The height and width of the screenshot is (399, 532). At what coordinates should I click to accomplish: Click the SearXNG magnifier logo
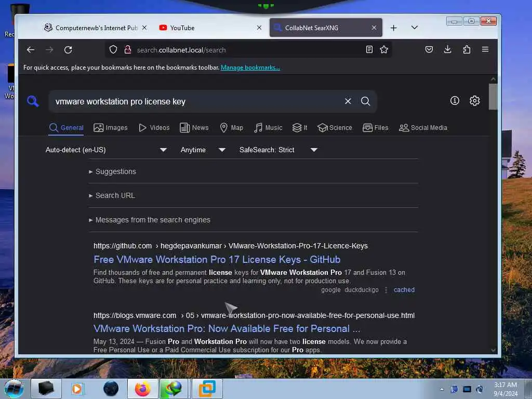33,101
